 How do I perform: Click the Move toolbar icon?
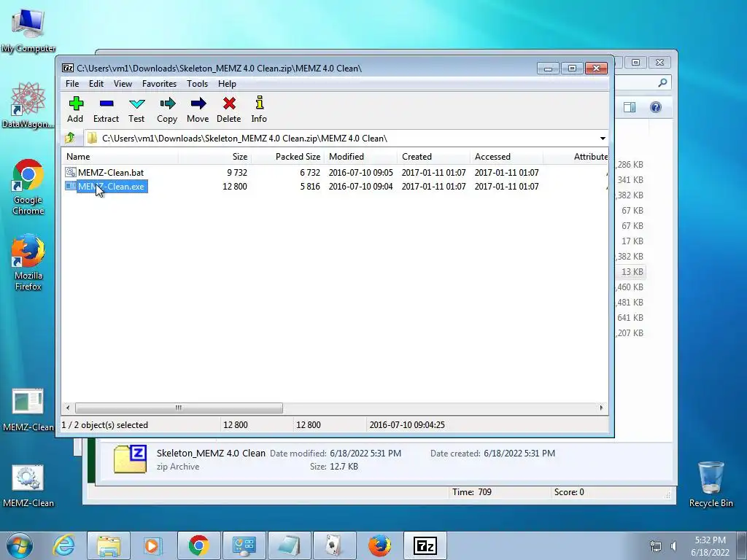pos(198,104)
